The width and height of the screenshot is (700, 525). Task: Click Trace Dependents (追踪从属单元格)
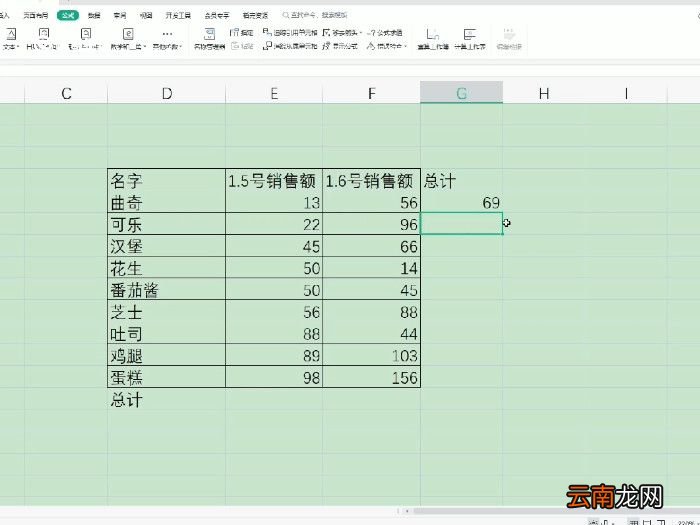click(x=290, y=46)
